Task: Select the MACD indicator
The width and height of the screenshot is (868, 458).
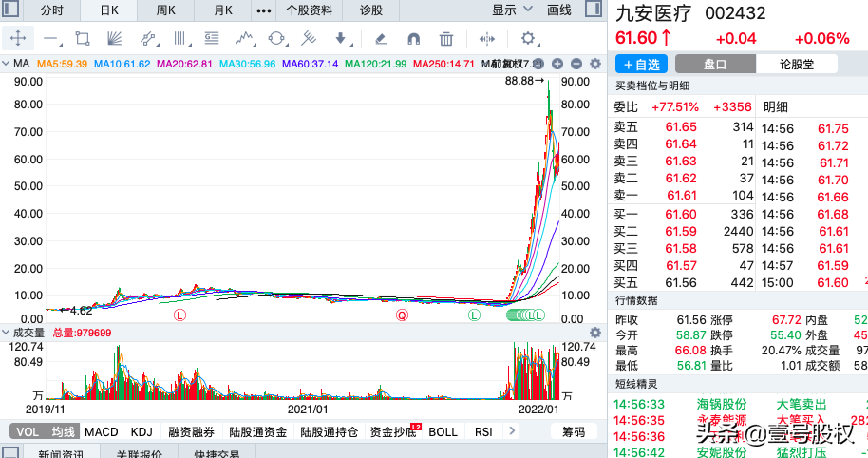Action: [102, 432]
